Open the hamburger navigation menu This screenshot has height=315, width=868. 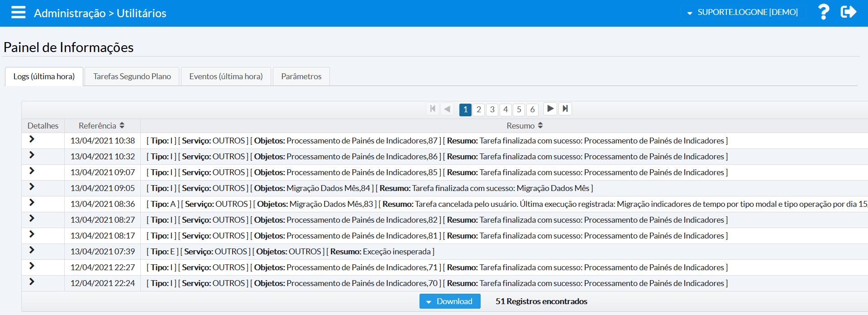[18, 12]
